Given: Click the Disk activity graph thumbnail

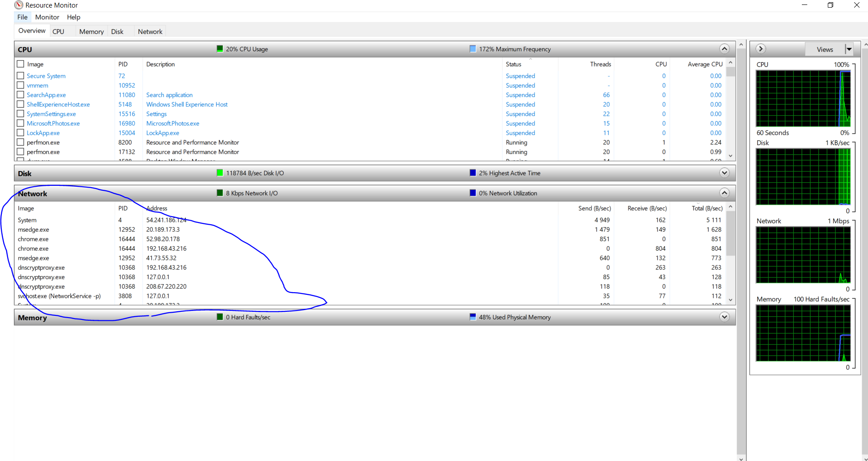Looking at the screenshot, I should (x=803, y=176).
